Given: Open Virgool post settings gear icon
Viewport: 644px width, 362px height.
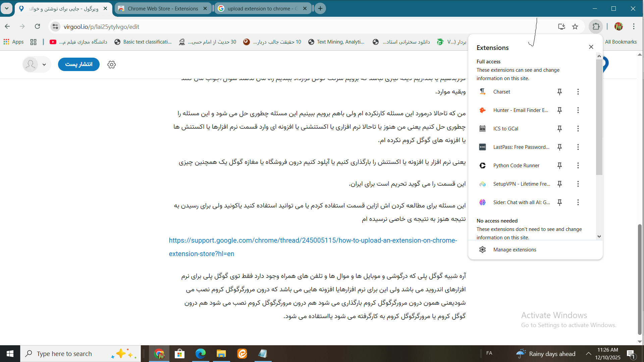Looking at the screenshot, I should click(111, 64).
